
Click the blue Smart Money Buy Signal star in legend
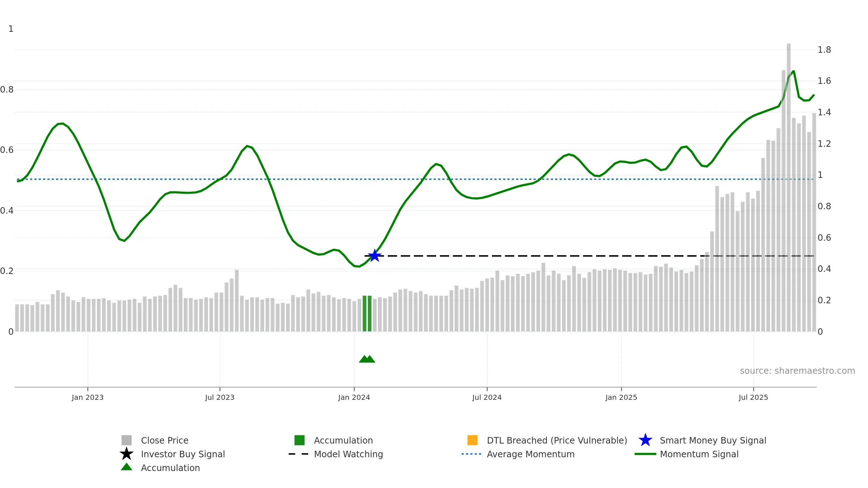645,440
